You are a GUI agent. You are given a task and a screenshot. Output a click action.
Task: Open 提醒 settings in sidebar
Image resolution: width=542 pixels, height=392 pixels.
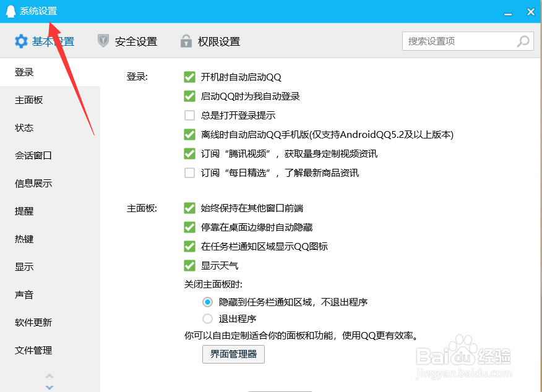[50, 211]
